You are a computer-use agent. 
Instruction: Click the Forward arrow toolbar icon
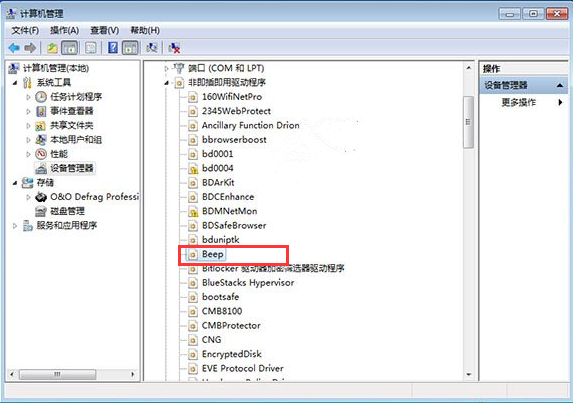30,48
